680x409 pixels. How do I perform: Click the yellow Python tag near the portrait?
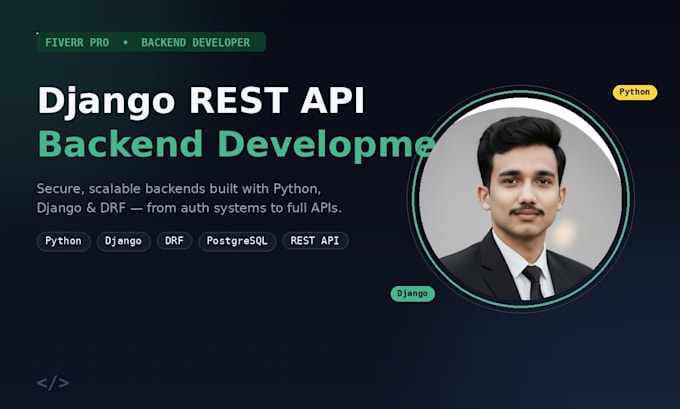634,92
